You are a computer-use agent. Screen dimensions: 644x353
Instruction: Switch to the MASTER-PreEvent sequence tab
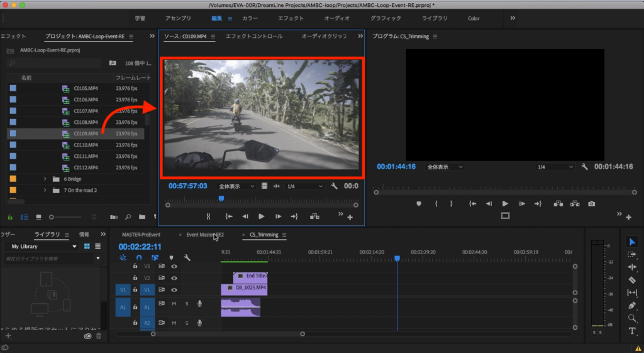[142, 235]
